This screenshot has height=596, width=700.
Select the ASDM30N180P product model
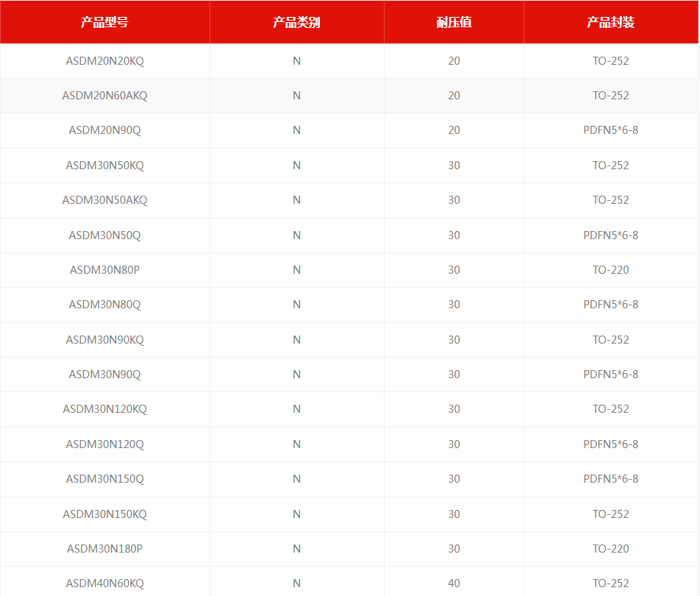pos(105,549)
